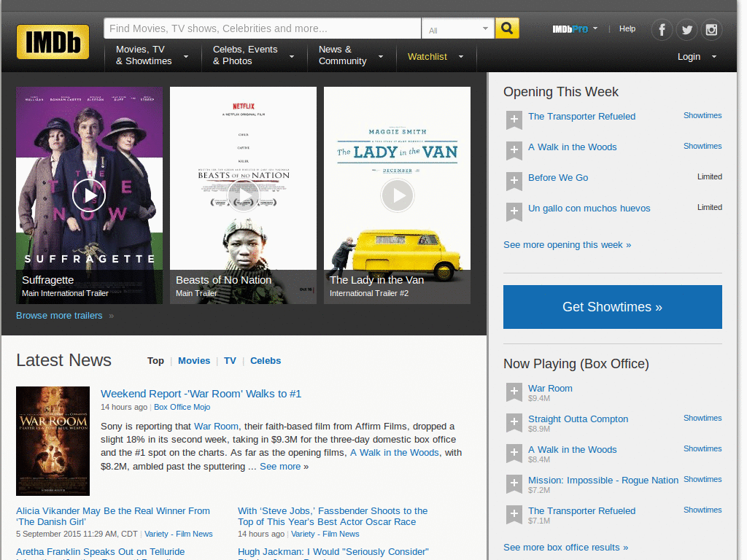Screen dimensions: 747x560
Task: Click the IMDb logo
Action: [x=53, y=42]
